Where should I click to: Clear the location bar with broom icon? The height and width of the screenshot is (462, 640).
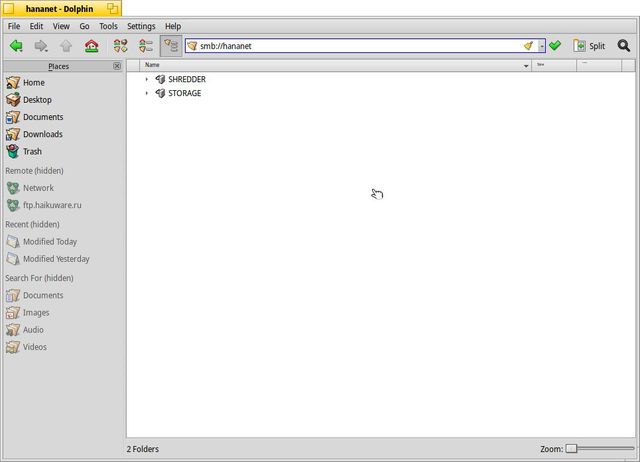(529, 46)
